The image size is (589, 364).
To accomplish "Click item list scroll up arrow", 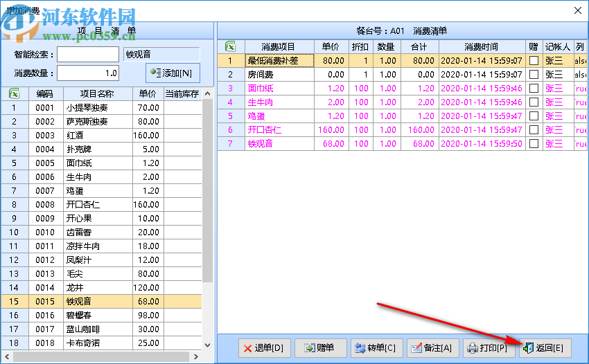I will [207, 93].
